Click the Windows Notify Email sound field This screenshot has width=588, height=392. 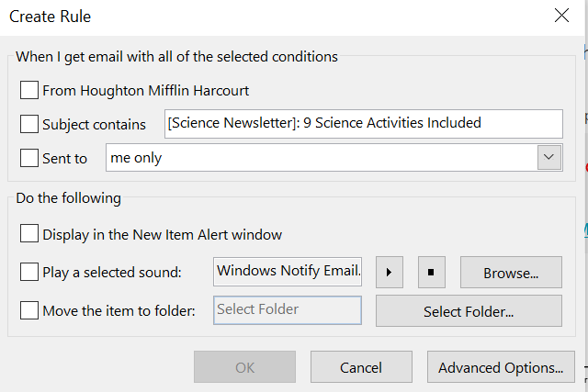pyautogui.click(x=288, y=272)
